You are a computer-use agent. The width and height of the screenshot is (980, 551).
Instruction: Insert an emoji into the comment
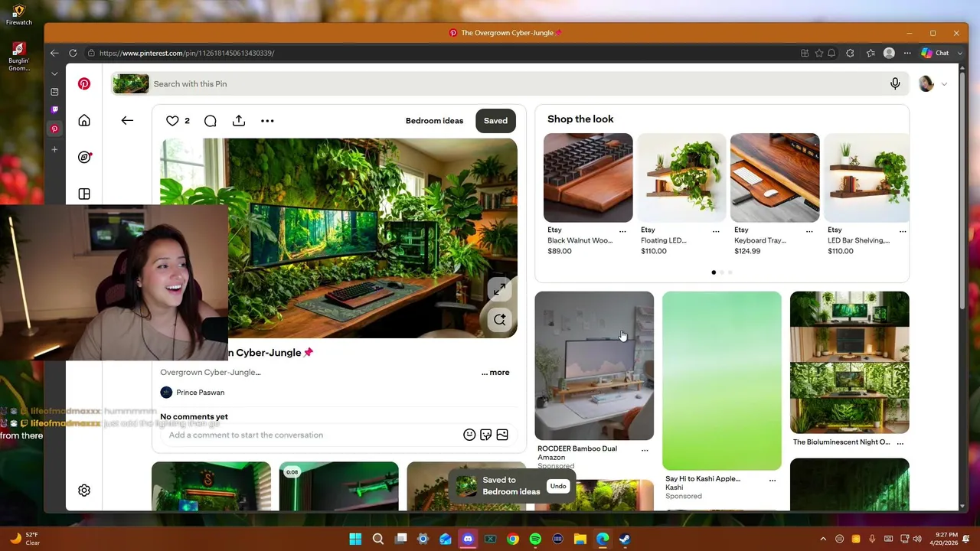coord(469,435)
